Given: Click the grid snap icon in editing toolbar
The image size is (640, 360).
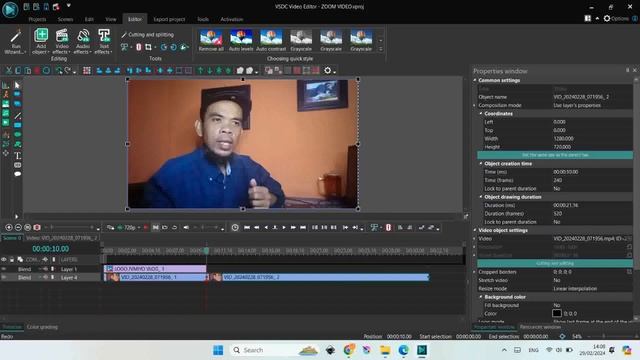Looking at the screenshot, I should [87, 71].
